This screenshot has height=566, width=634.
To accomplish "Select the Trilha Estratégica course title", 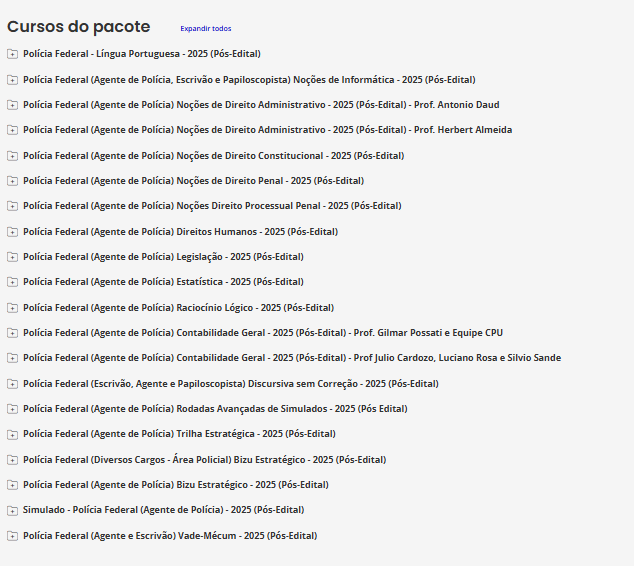I will 179,434.
